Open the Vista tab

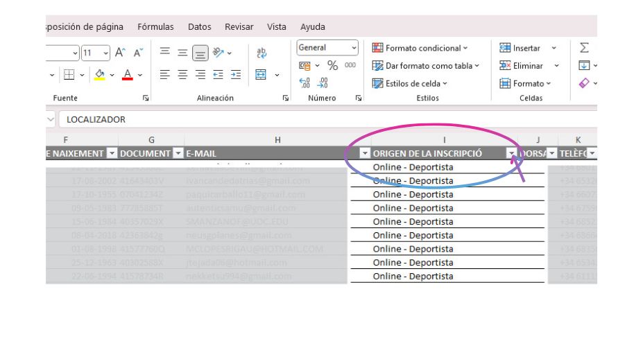pyautogui.click(x=276, y=27)
